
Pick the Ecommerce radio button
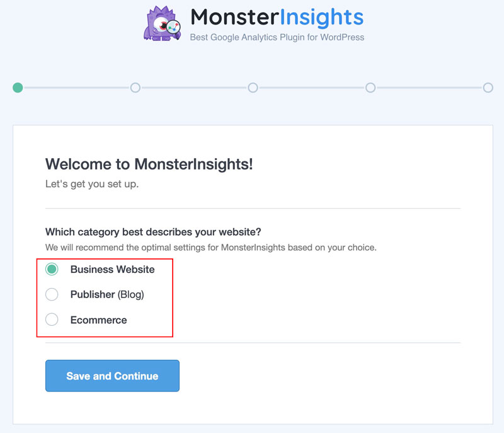click(x=52, y=320)
